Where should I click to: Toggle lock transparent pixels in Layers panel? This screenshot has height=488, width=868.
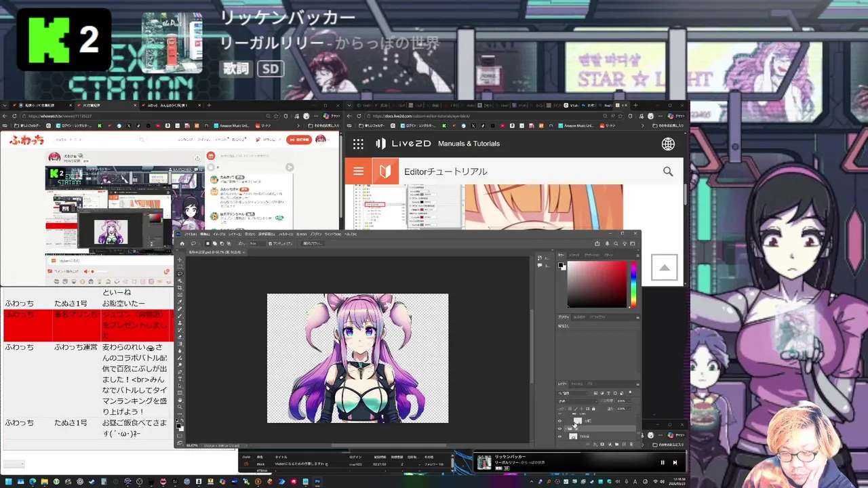[x=570, y=409]
